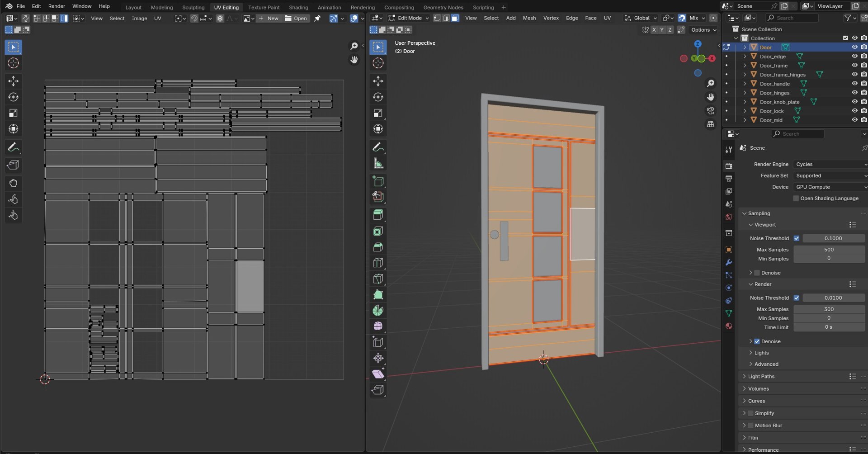
Task: Open the Image menu in UV editor
Action: coord(139,19)
